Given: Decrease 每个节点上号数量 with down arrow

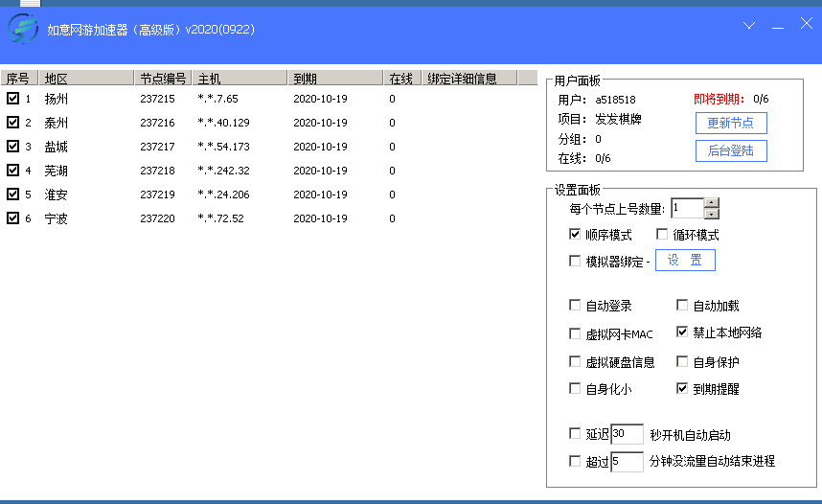Looking at the screenshot, I should tap(712, 214).
